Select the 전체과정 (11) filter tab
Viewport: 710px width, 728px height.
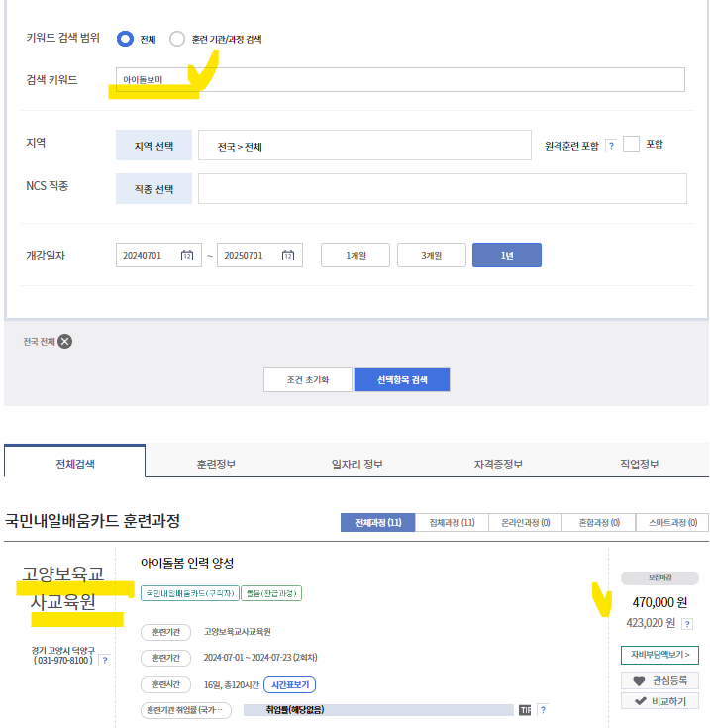click(x=377, y=522)
